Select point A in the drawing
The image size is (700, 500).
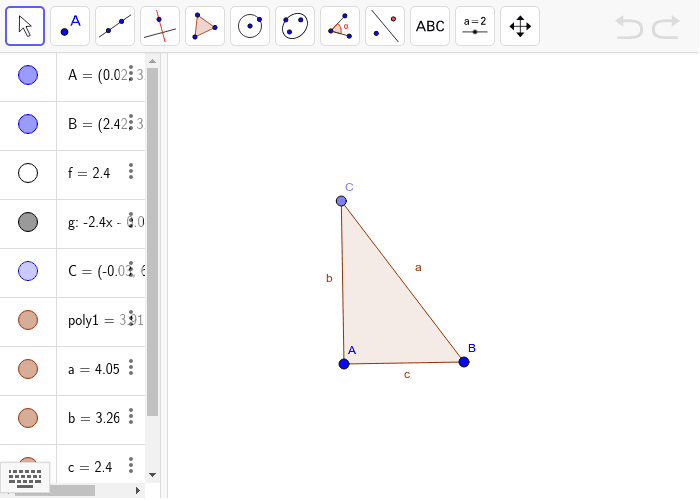click(344, 364)
